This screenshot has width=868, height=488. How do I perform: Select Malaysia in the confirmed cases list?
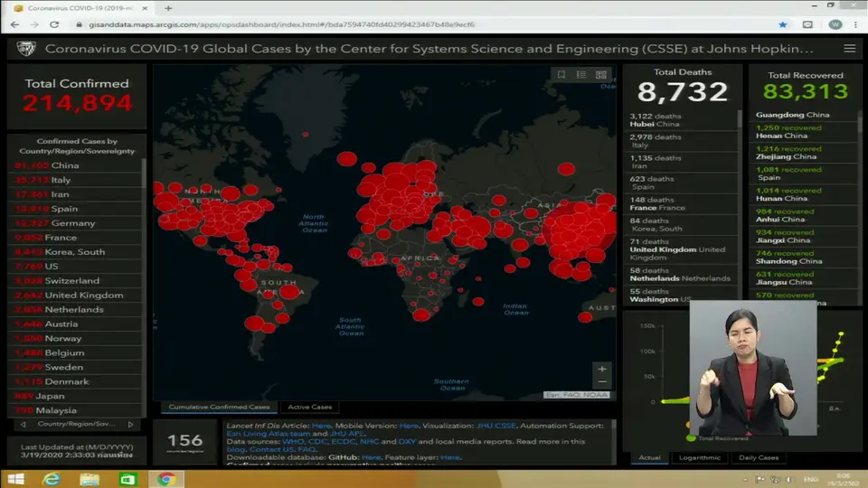75,410
